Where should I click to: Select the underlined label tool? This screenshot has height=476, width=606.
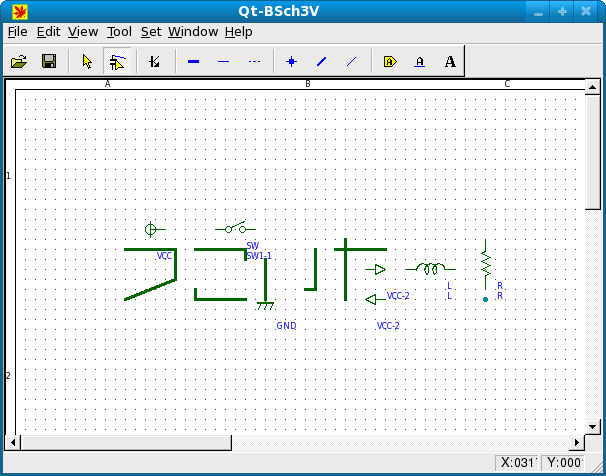click(x=420, y=62)
